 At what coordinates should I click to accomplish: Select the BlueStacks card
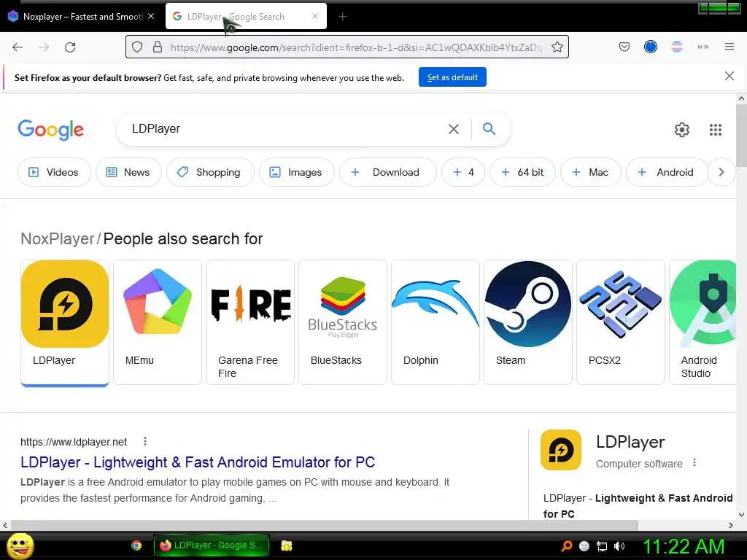point(343,322)
